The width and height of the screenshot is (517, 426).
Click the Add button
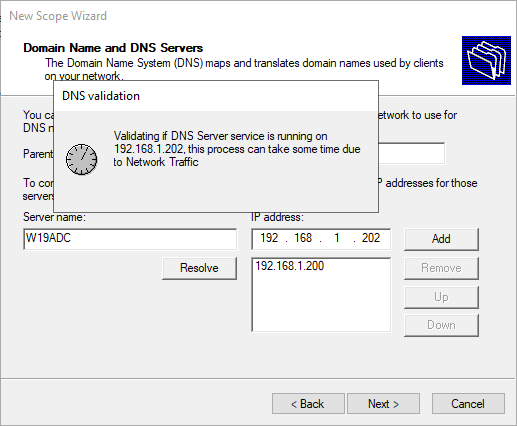pyautogui.click(x=441, y=239)
